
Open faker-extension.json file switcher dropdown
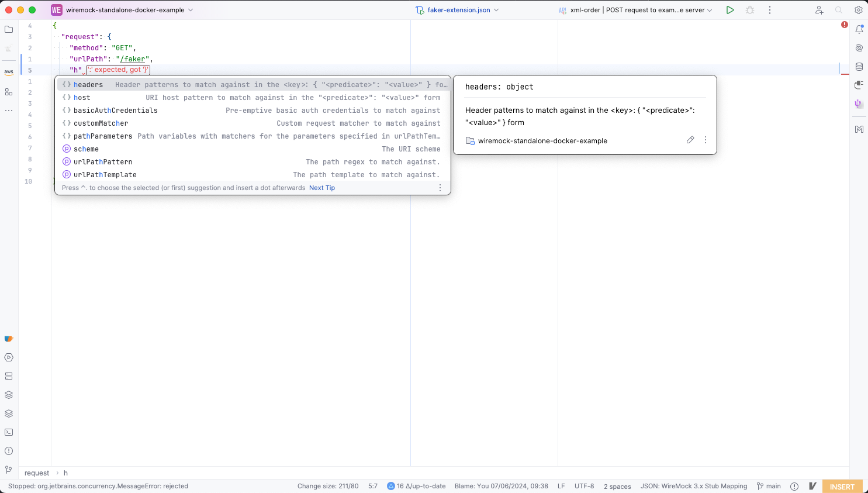[x=458, y=10]
